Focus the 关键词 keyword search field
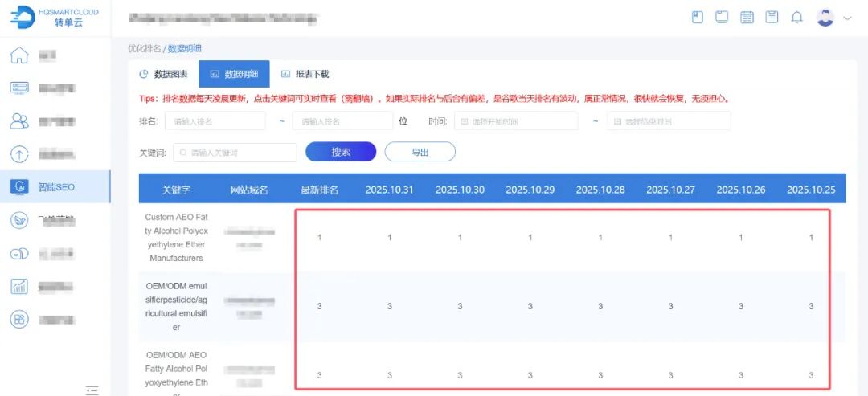 click(235, 153)
